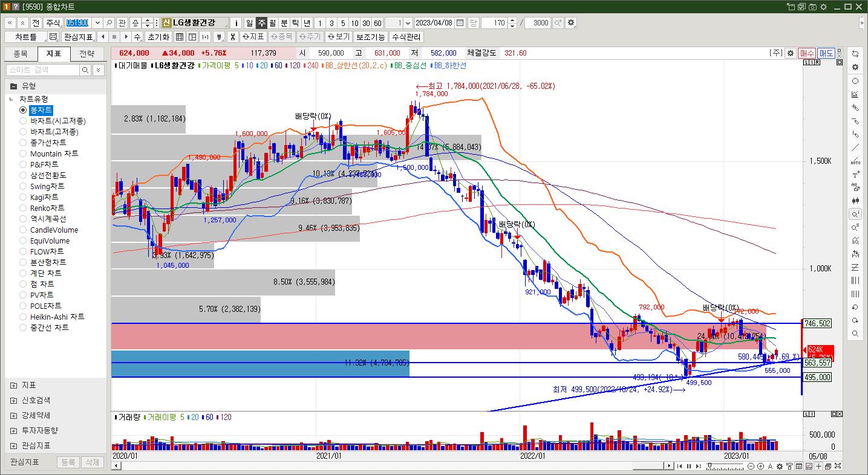Expand the 지표 tree section
This screenshot has height=475, width=868.
coord(14,385)
